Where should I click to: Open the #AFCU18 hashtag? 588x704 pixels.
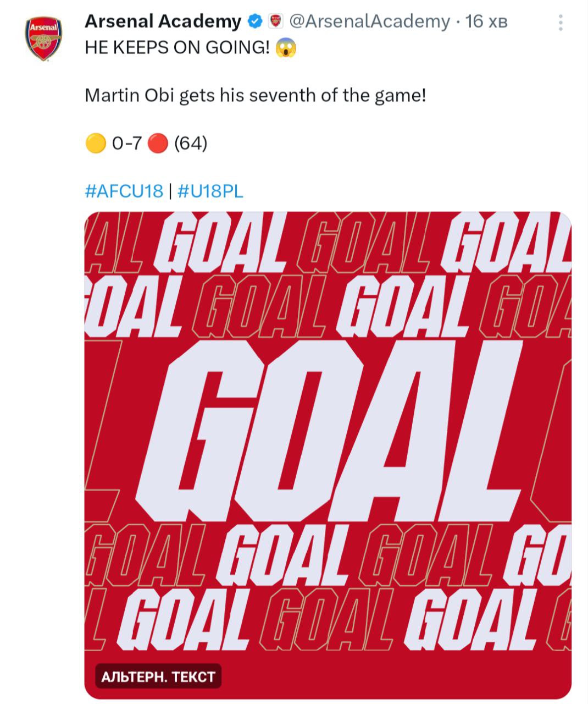click(x=124, y=191)
